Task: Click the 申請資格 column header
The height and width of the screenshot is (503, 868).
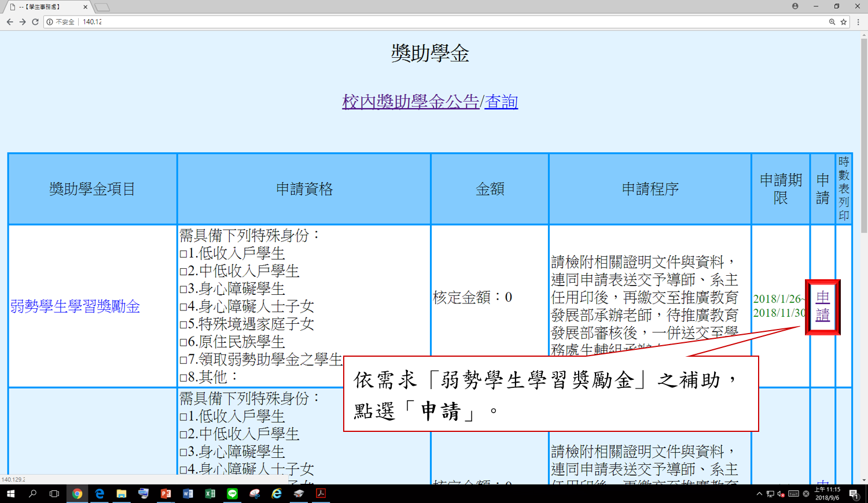Action: tap(304, 189)
